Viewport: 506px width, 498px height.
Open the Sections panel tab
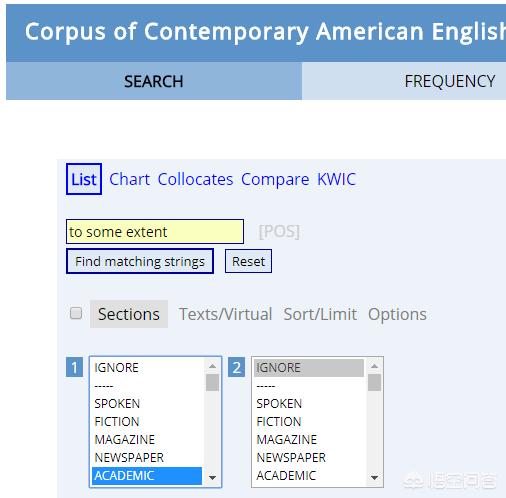click(129, 314)
